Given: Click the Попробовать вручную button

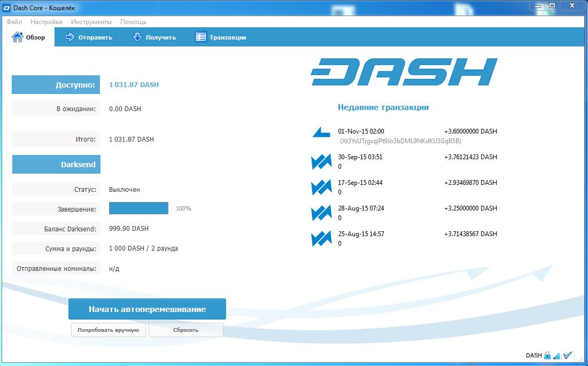Looking at the screenshot, I should click(109, 330).
